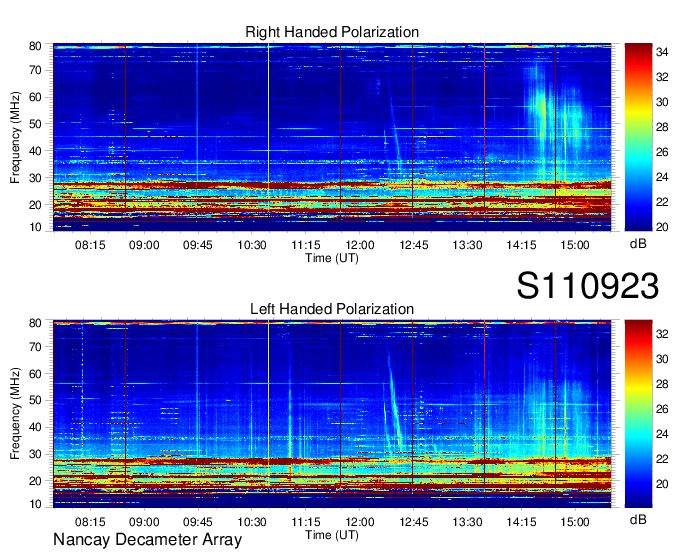
Task: Click the Nancay Decameter Array caption
Action: point(147,540)
